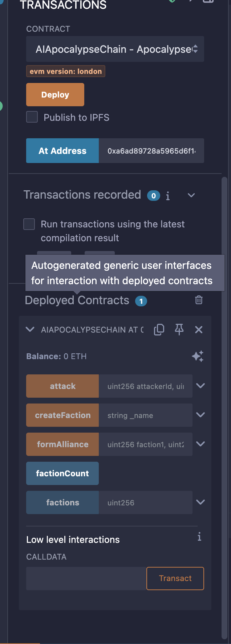Collapse the Transactions recorded section
The image size is (231, 644).
click(x=191, y=195)
